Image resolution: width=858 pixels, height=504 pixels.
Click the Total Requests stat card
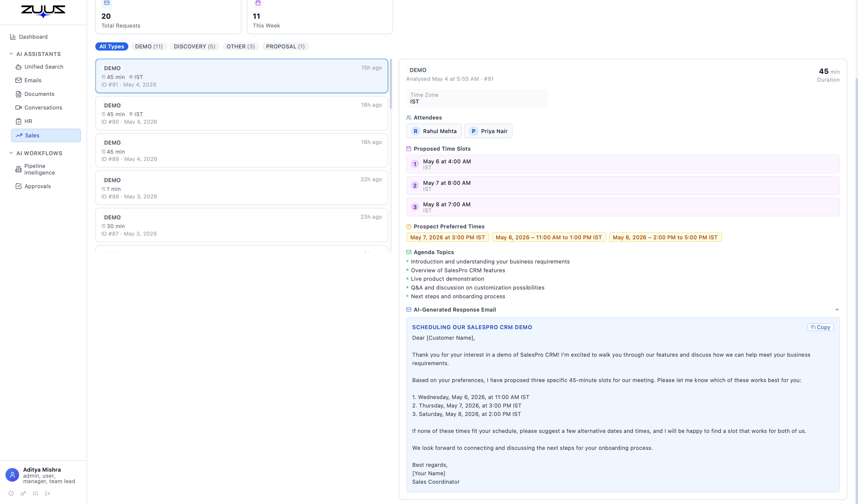tap(168, 17)
